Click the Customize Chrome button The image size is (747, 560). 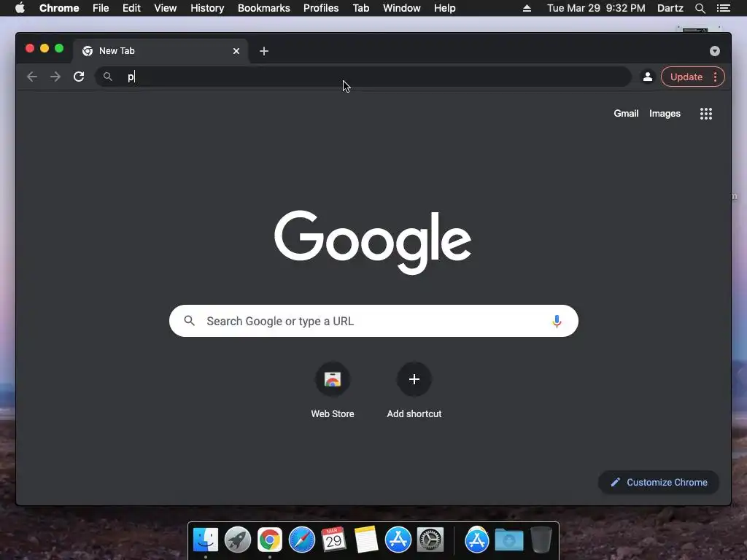(x=659, y=483)
